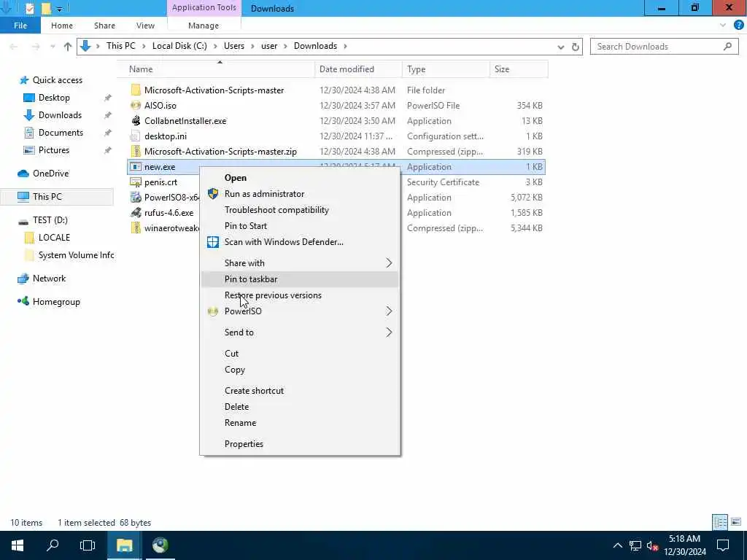Open the Action Center notification icon

pos(723,545)
